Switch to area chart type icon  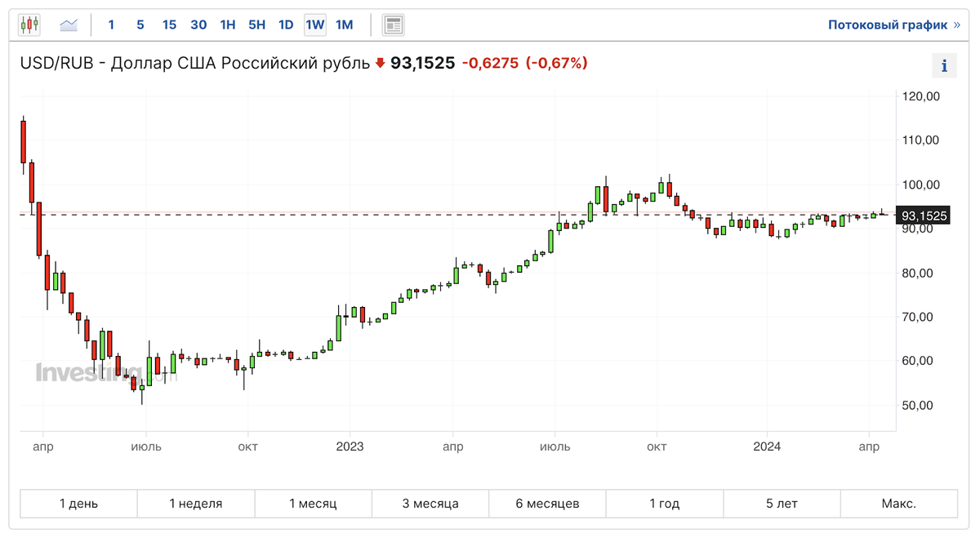69,24
